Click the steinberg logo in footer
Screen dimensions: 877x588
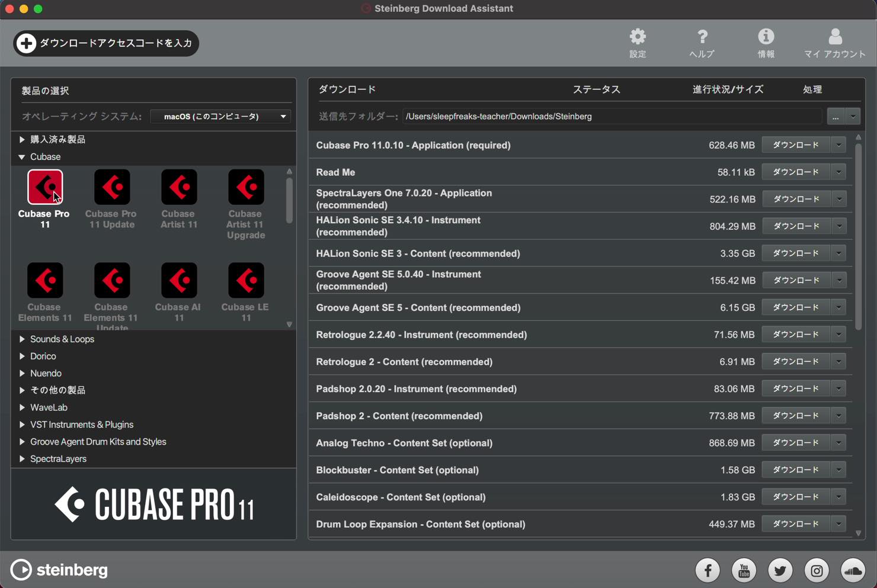(x=59, y=570)
